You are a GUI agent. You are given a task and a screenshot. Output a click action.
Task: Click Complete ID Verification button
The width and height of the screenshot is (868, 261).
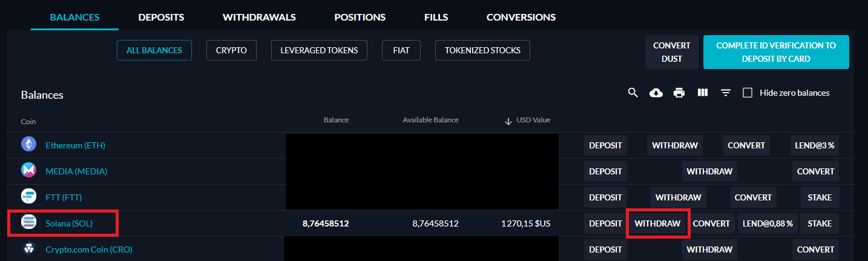[776, 52]
